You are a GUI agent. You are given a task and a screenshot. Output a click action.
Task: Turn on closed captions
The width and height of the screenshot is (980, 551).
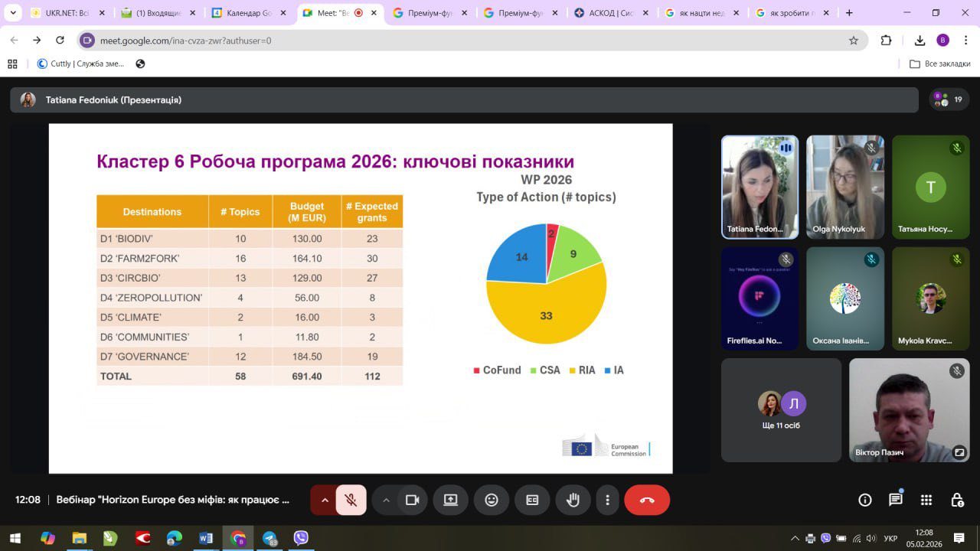coord(532,500)
